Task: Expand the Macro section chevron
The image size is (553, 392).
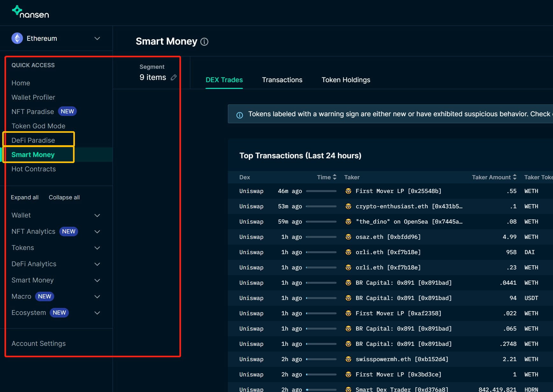Action: tap(97, 296)
